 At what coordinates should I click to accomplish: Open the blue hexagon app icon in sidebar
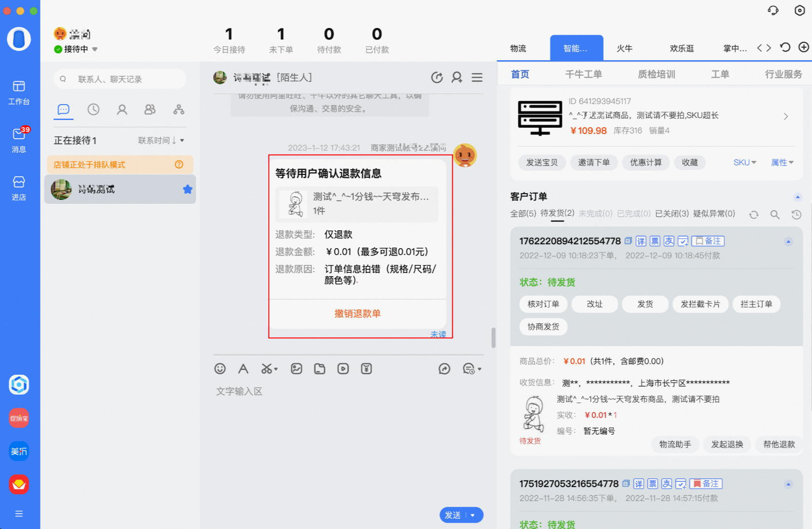19,384
